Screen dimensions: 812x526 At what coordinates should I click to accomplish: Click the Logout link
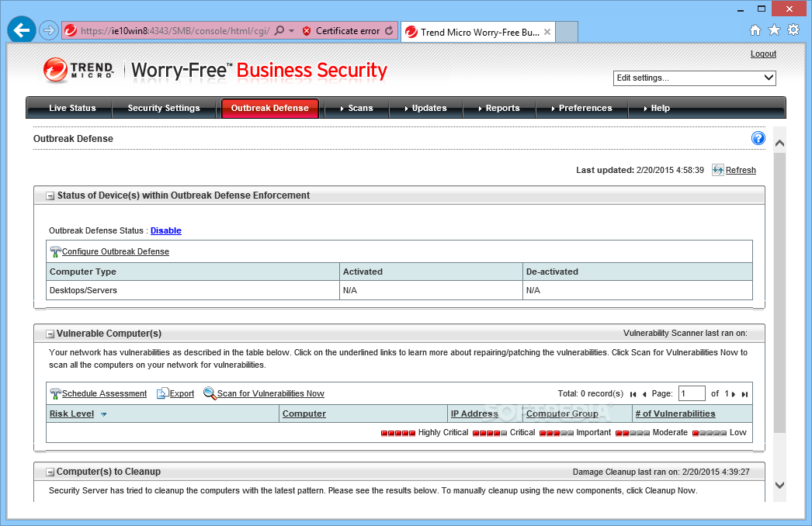[763, 54]
